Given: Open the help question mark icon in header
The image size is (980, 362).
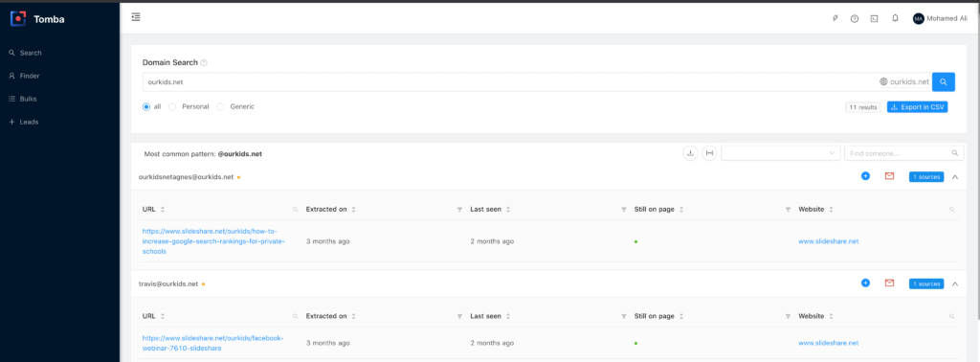Looking at the screenshot, I should tap(855, 19).
